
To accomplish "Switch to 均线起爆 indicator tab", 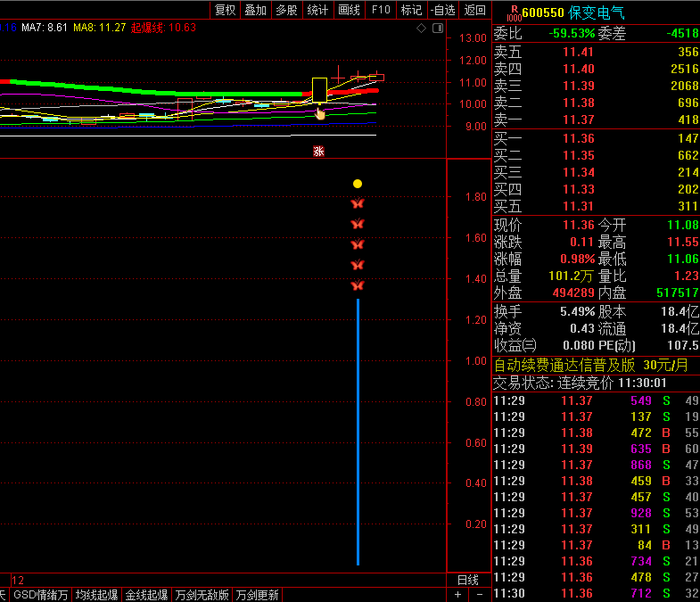I will (x=96, y=595).
